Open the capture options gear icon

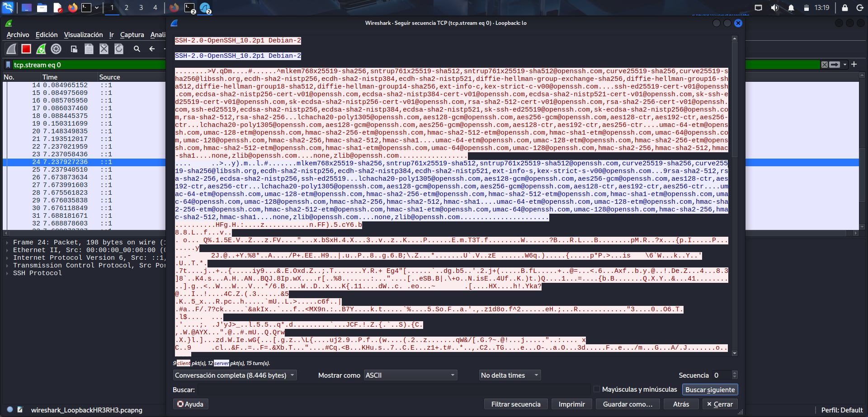tap(57, 49)
